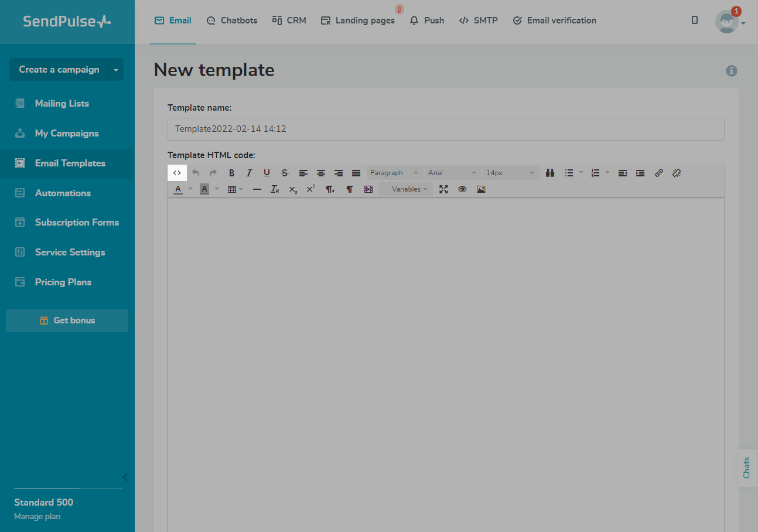
Task: Increase the indent
Action: (x=640, y=173)
